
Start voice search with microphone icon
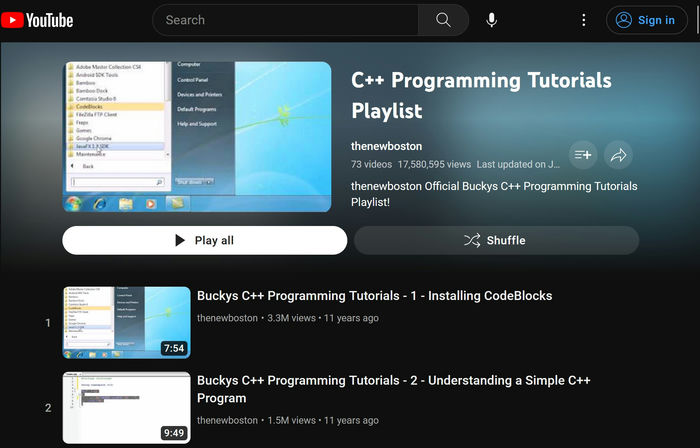(x=492, y=20)
